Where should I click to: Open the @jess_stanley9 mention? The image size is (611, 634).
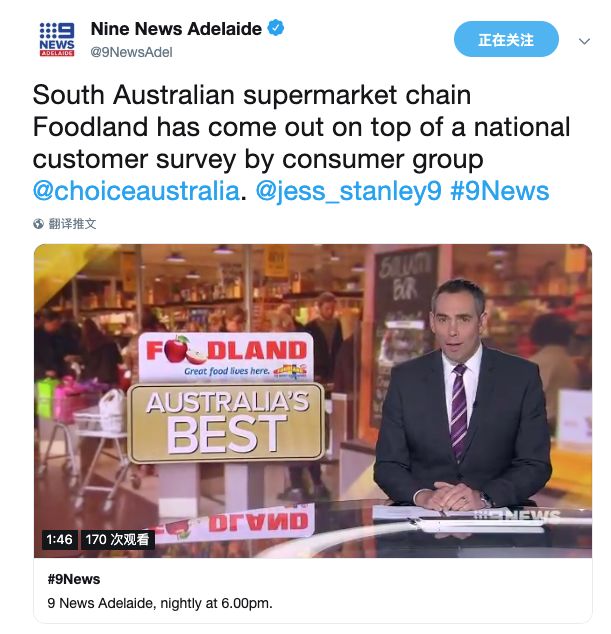(349, 191)
